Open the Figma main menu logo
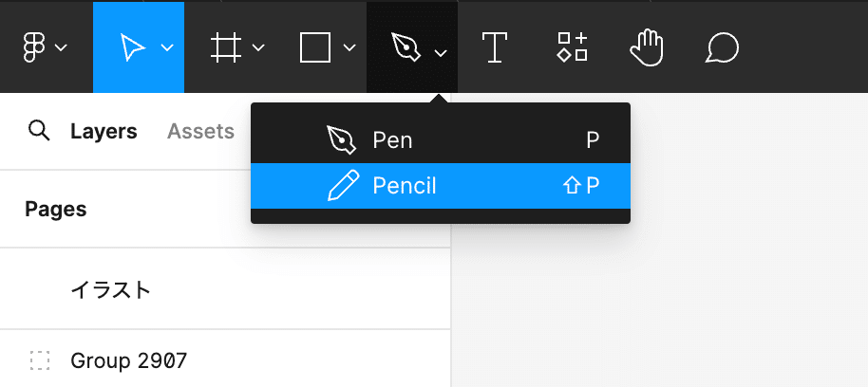 tap(33, 47)
